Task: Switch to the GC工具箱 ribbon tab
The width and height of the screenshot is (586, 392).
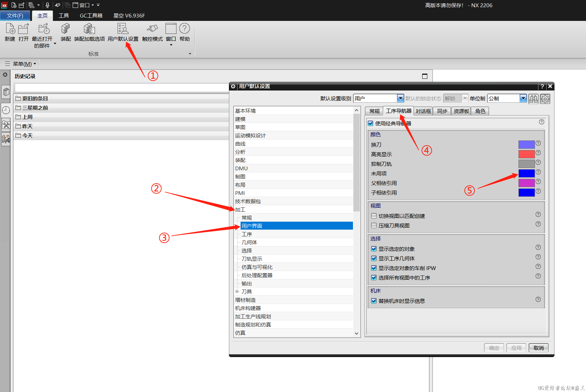Action: [91, 16]
